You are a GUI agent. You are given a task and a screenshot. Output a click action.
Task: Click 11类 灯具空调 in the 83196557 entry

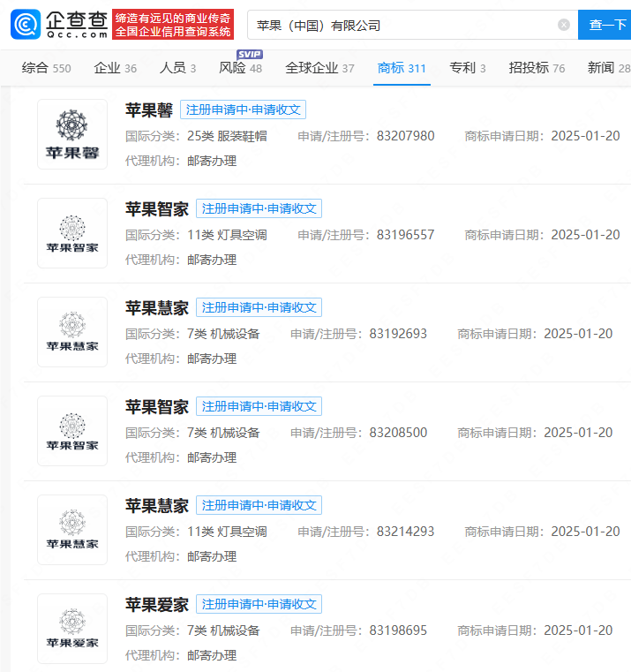coord(227,235)
